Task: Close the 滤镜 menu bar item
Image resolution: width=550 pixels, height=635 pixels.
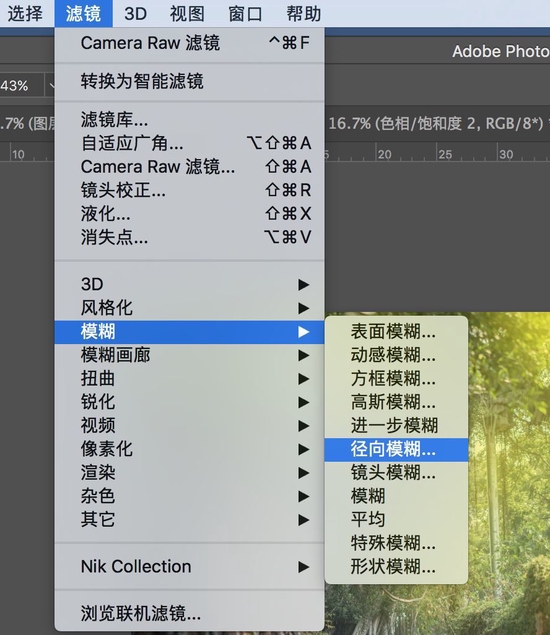Action: 83,13
